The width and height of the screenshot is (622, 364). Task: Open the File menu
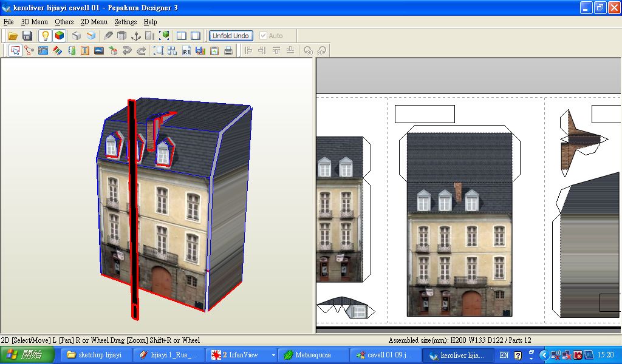click(9, 22)
